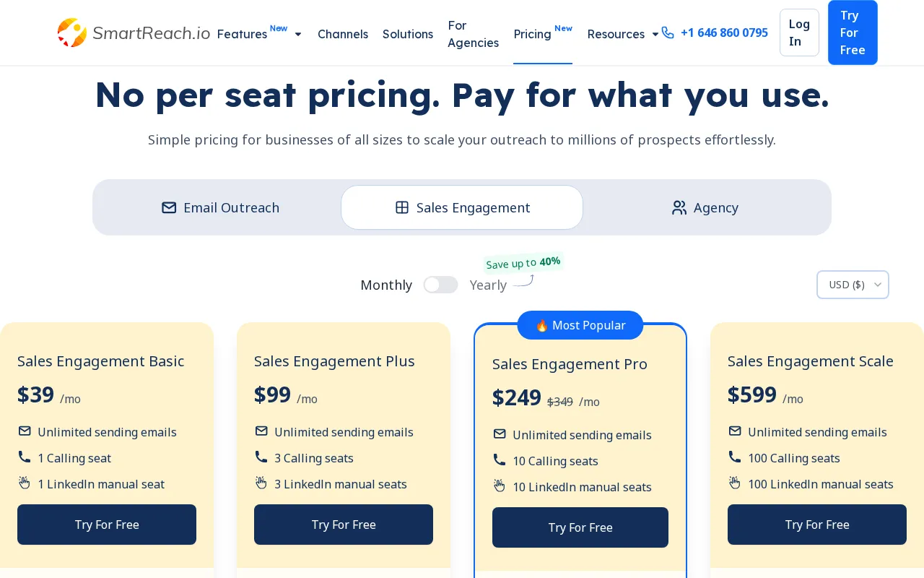Image resolution: width=924 pixels, height=578 pixels.
Task: Click hand icon in Pro plan
Action: pos(500,486)
